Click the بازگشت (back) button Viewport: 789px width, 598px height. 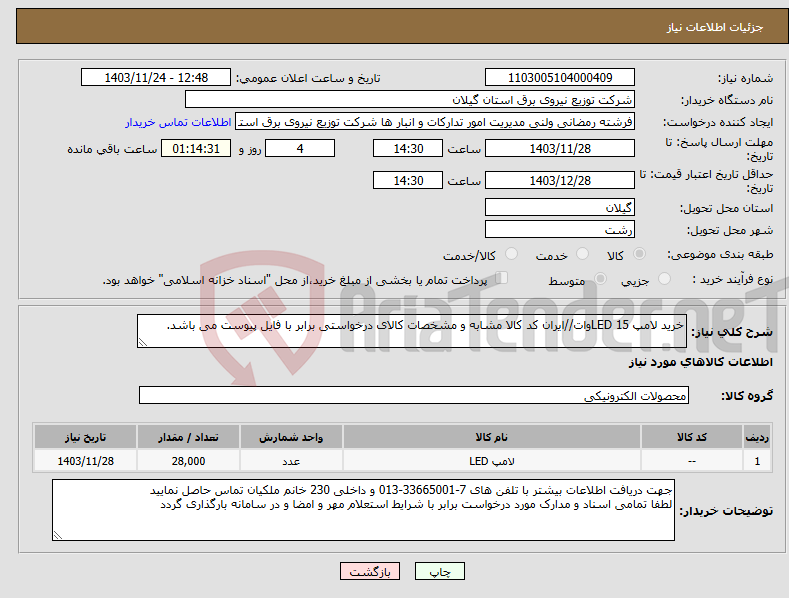point(370,571)
